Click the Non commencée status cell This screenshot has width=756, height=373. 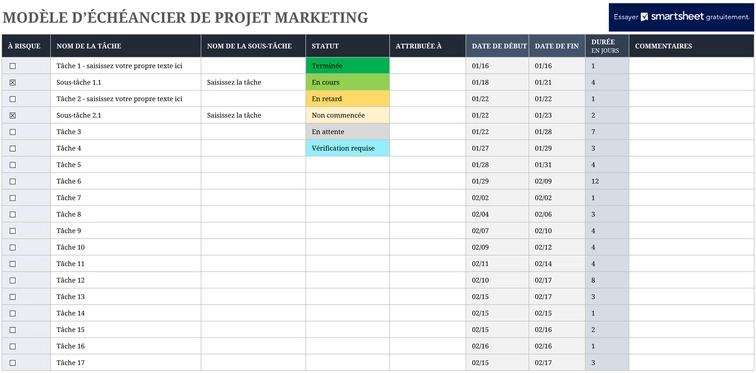(x=347, y=115)
